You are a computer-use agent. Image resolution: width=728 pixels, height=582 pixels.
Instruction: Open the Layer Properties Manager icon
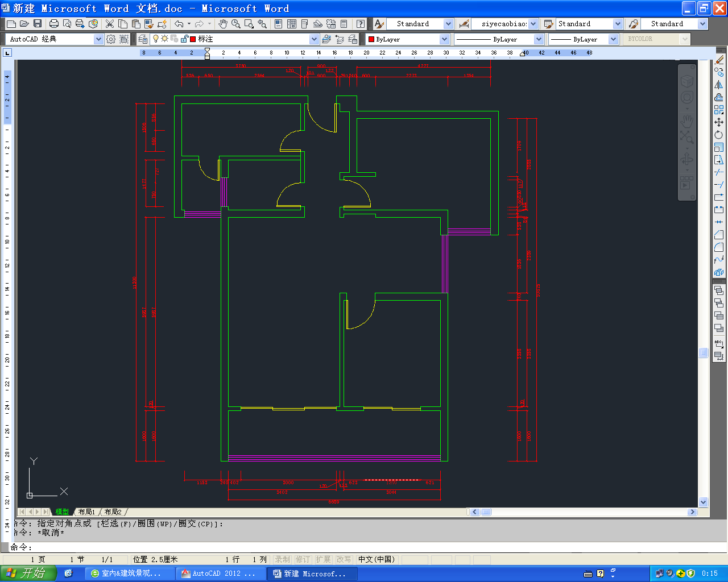(143, 39)
